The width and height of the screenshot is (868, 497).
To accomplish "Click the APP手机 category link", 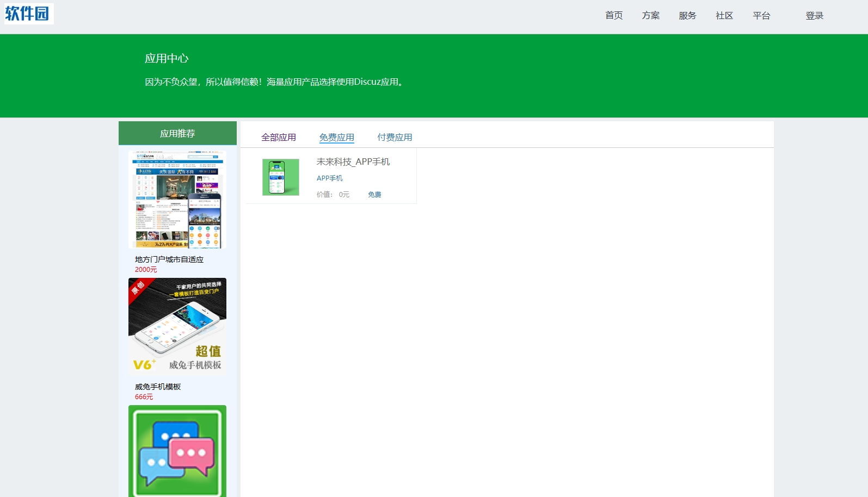I will 330,178.
